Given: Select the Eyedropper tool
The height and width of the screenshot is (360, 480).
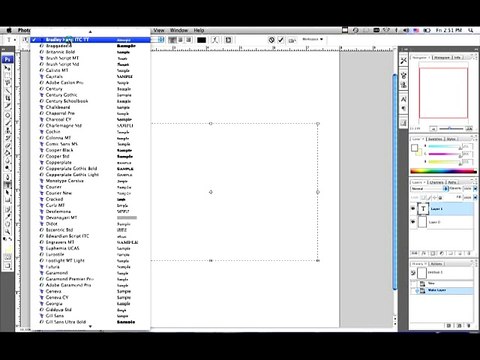Looking at the screenshot, I should coord(7,217).
